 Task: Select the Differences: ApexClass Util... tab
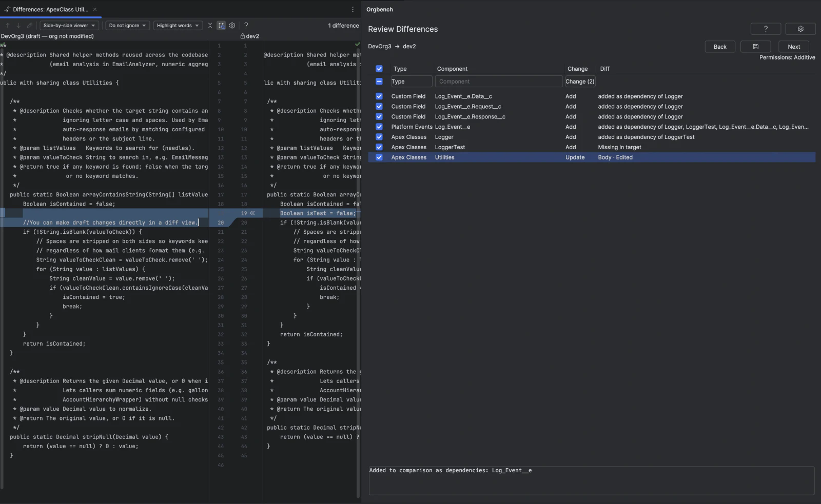pyautogui.click(x=50, y=9)
